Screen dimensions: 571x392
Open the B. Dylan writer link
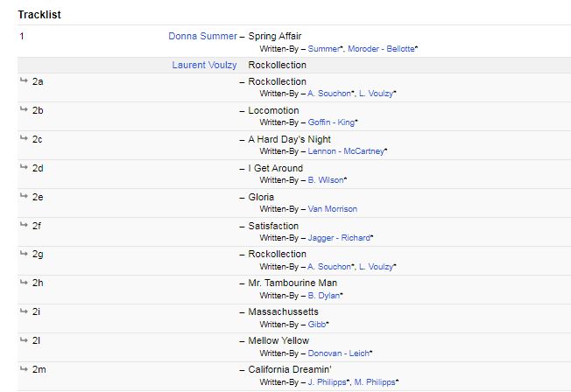323,296
